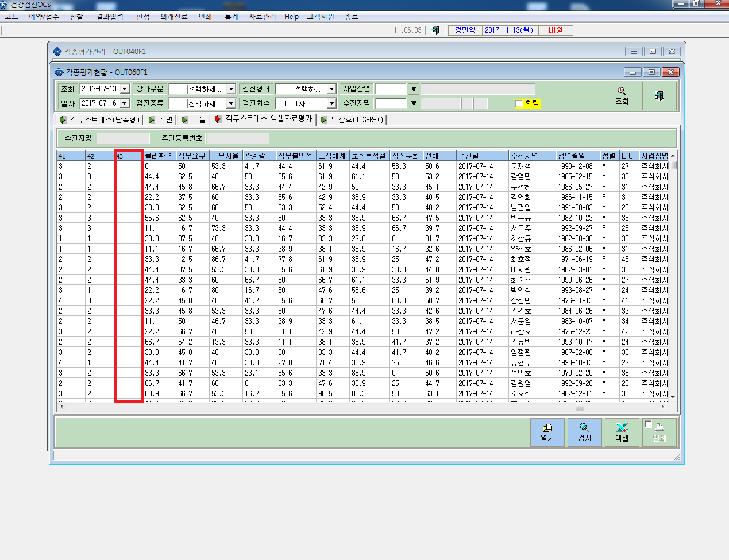Viewport: 729px width, 560px height.
Task: Click the 검사 magnifier button
Action: point(585,432)
